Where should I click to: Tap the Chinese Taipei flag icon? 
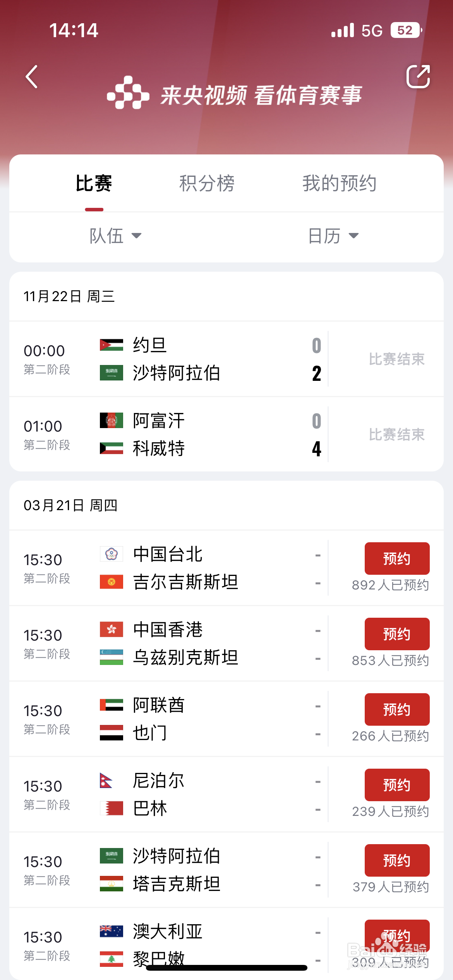(112, 553)
